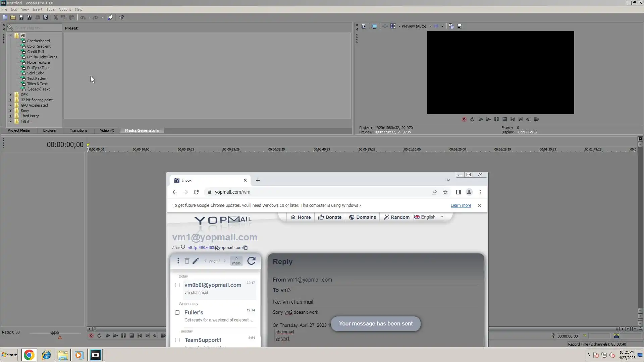The height and width of the screenshot is (362, 644).
Task: Click the Open project folder icon
Action: click(13, 17)
